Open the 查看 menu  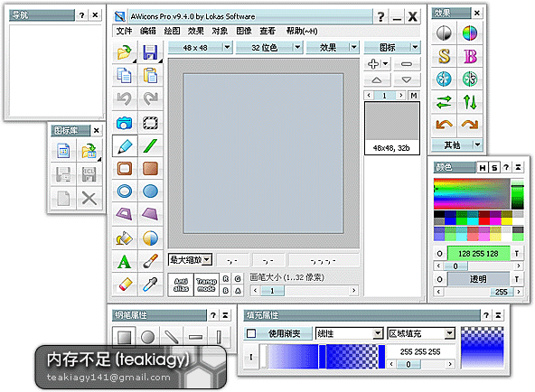(x=267, y=31)
